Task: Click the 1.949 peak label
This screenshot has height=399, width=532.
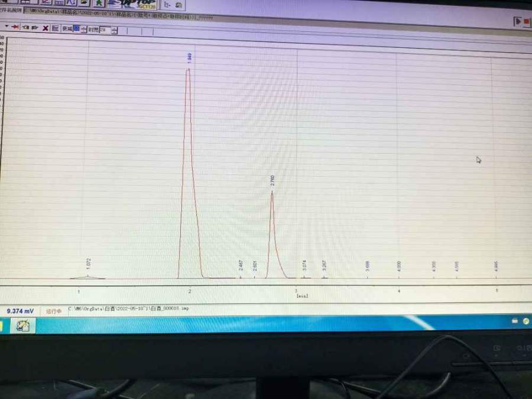Action: pyautogui.click(x=189, y=58)
